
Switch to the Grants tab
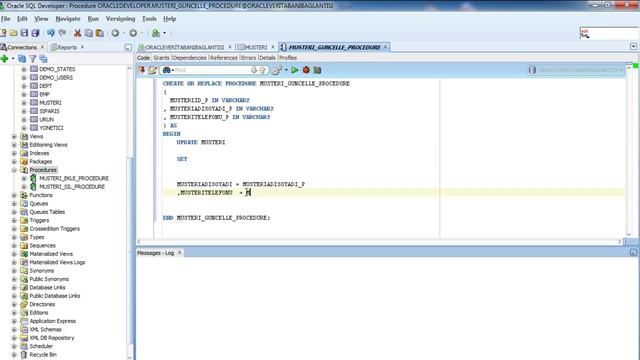pos(161,58)
